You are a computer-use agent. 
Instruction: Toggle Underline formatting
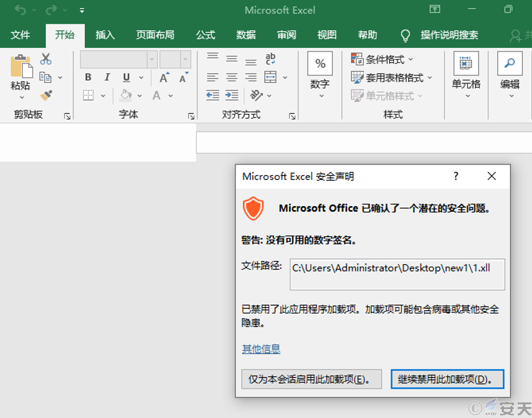126,77
